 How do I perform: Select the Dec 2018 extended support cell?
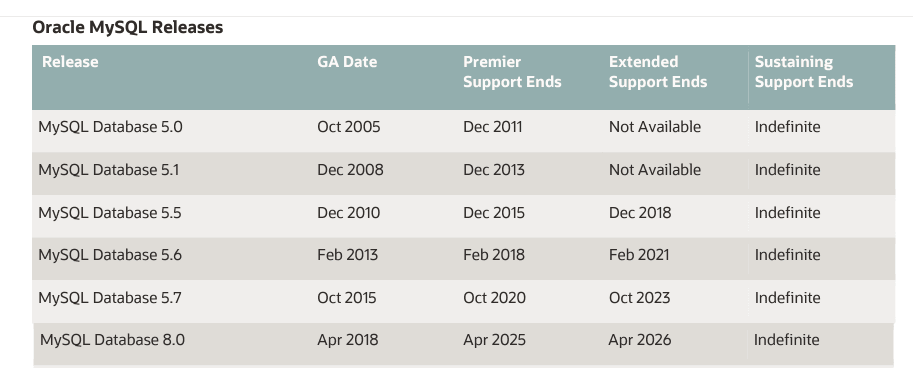(640, 213)
